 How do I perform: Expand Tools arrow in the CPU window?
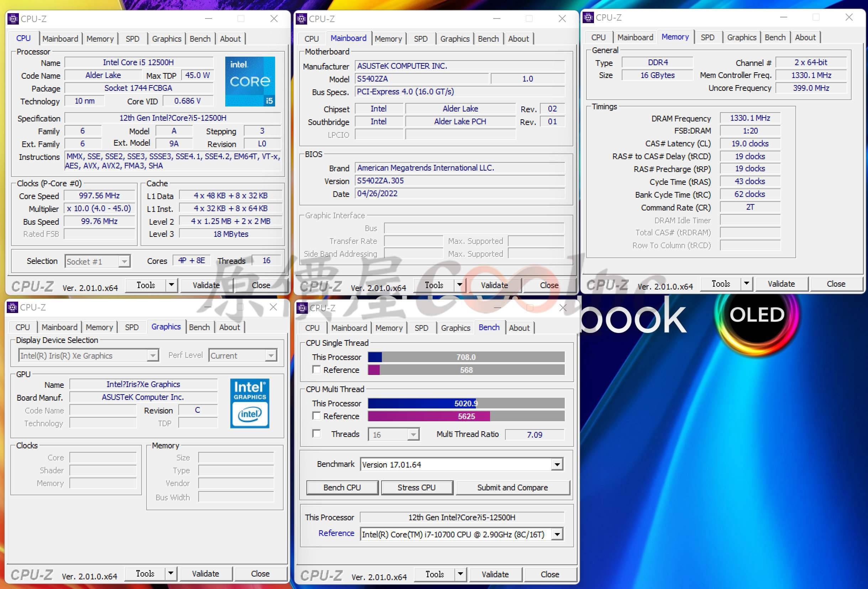click(x=172, y=285)
